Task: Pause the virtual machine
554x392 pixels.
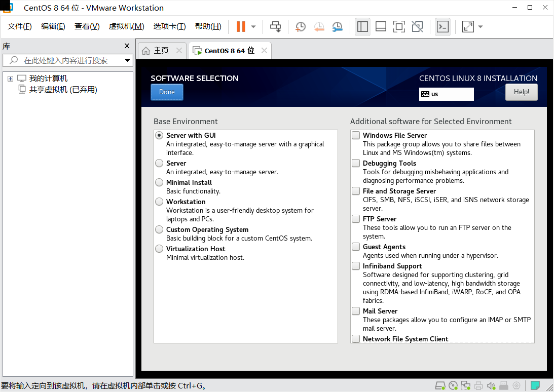Action: [x=241, y=26]
